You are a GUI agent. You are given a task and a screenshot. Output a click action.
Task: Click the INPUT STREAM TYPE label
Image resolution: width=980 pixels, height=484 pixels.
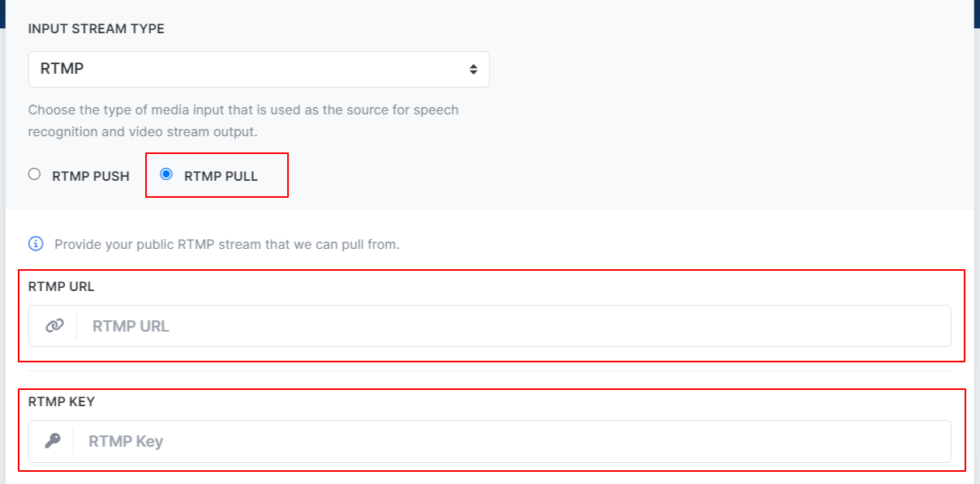click(x=97, y=28)
